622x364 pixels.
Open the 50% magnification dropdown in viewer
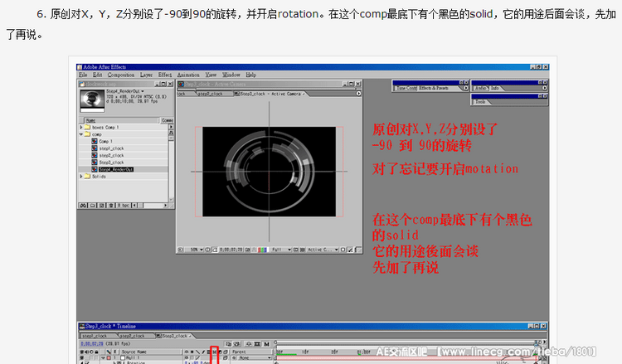pyautogui.click(x=194, y=250)
